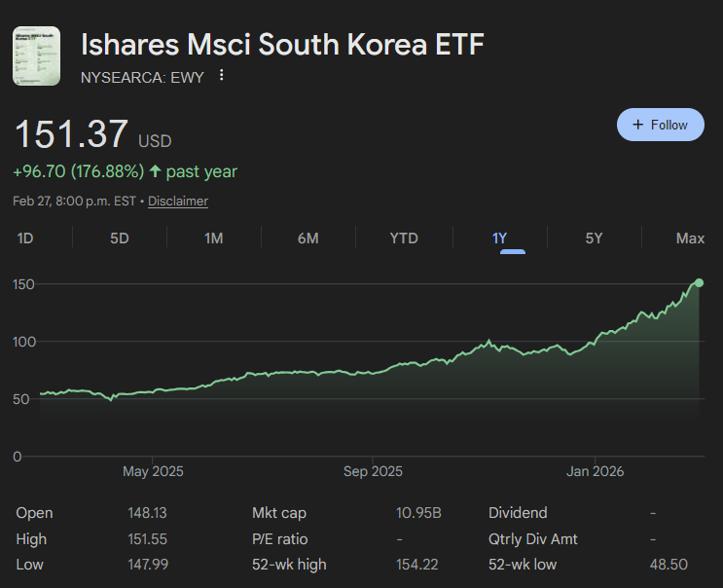
Task: Open the Disclaimer link
Action: click(x=178, y=202)
